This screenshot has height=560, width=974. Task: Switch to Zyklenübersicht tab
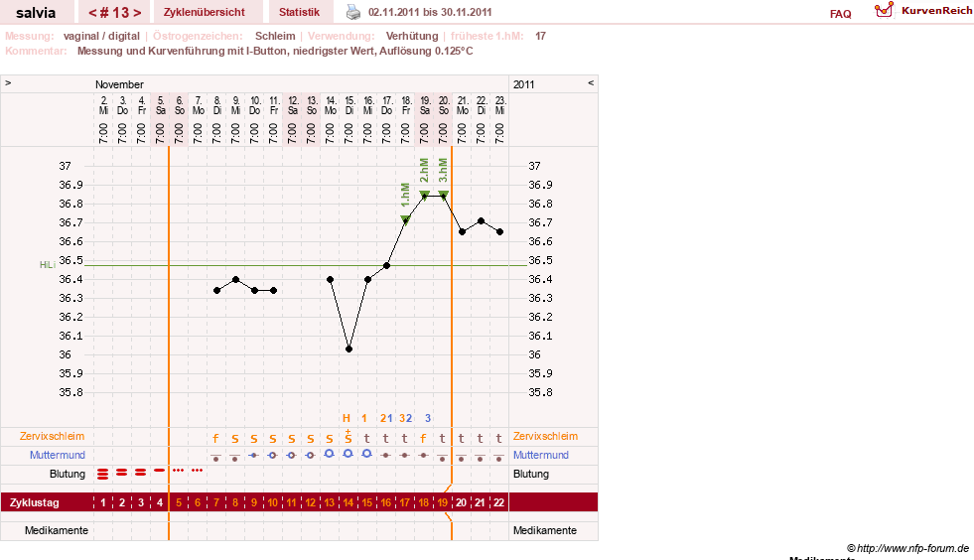pyautogui.click(x=205, y=12)
